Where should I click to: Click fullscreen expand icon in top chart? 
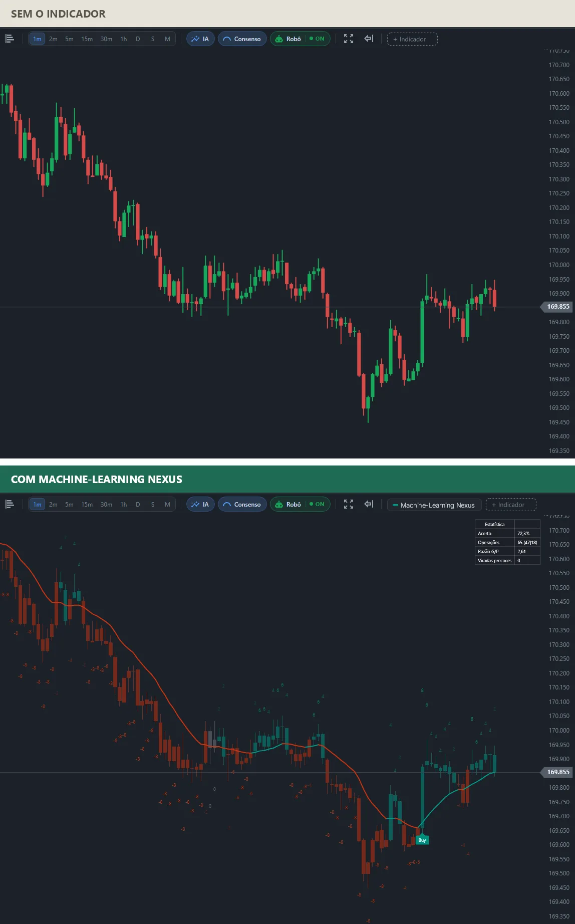(x=349, y=39)
